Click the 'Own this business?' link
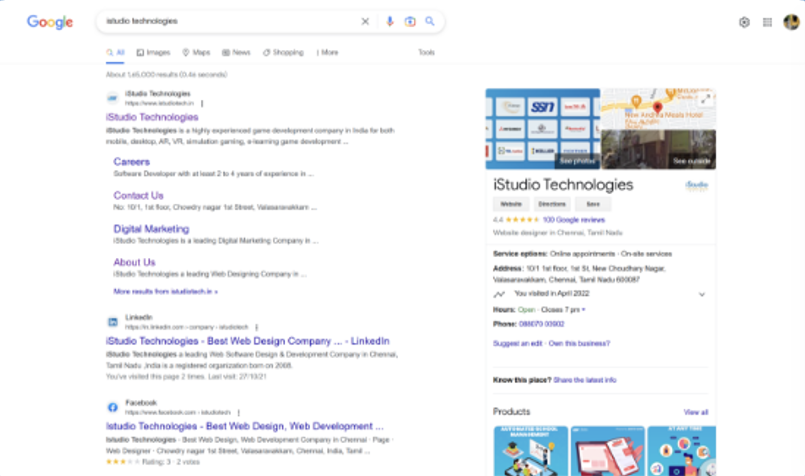This screenshot has width=805, height=476. (x=579, y=344)
